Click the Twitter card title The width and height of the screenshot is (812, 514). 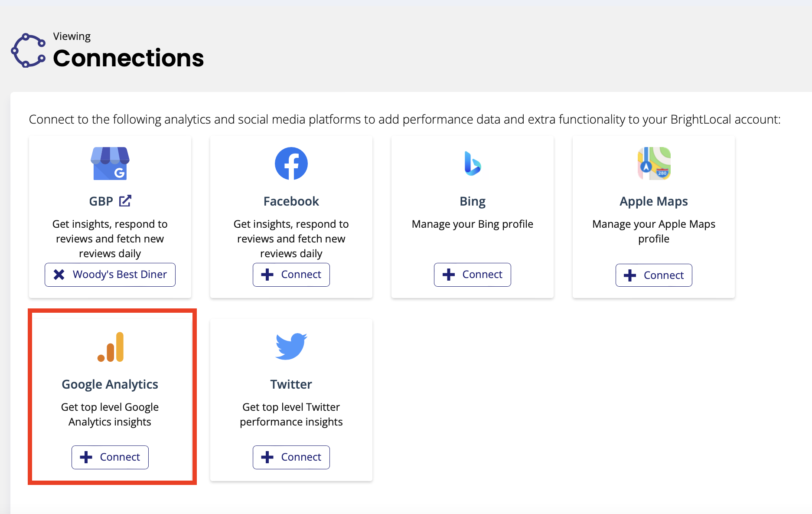pos(291,384)
